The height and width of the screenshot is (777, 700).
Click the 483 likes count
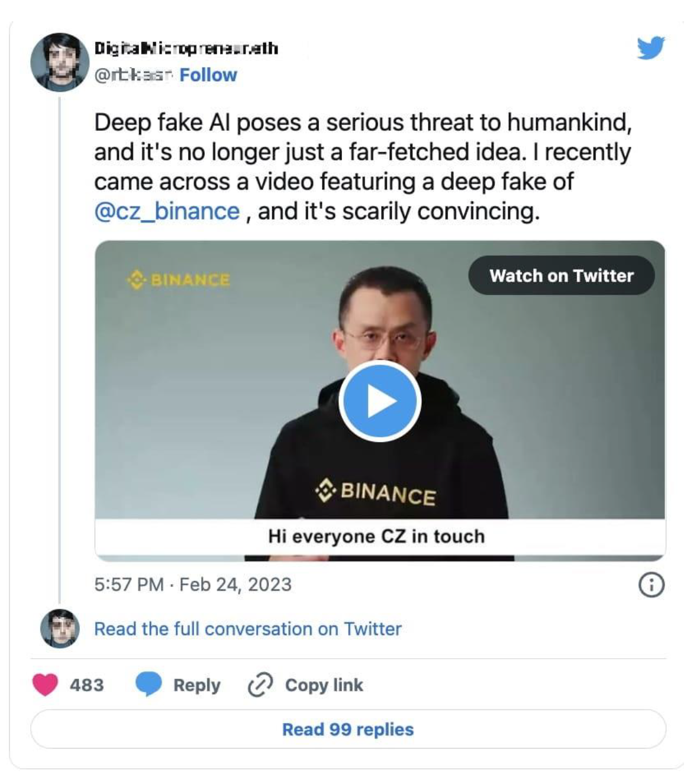pos(86,685)
